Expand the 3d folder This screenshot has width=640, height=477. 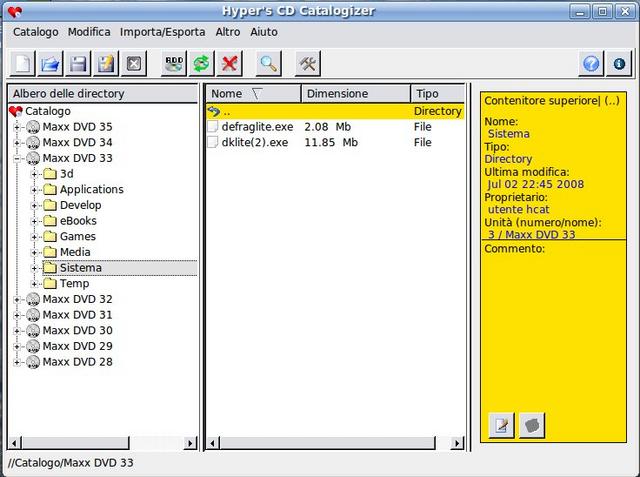[x=34, y=174]
